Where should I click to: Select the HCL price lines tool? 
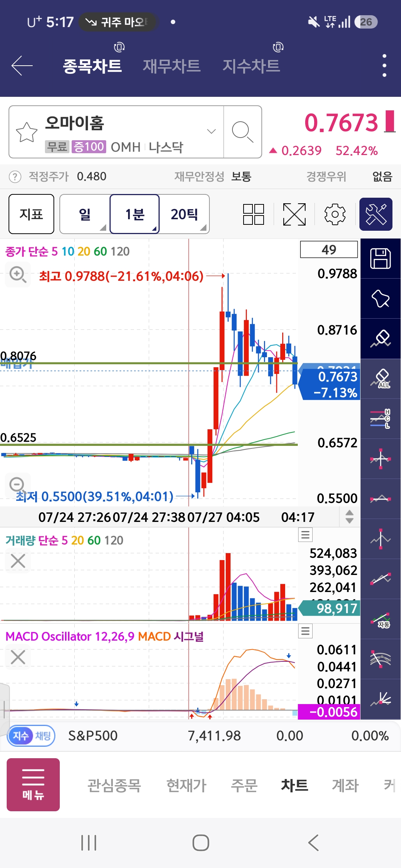[381, 419]
